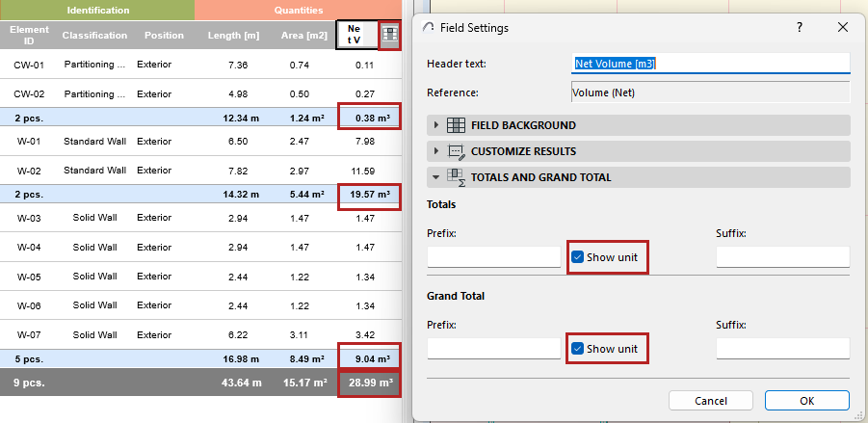Click the Totals Prefix input field
This screenshot has height=423, width=868.
tap(493, 257)
